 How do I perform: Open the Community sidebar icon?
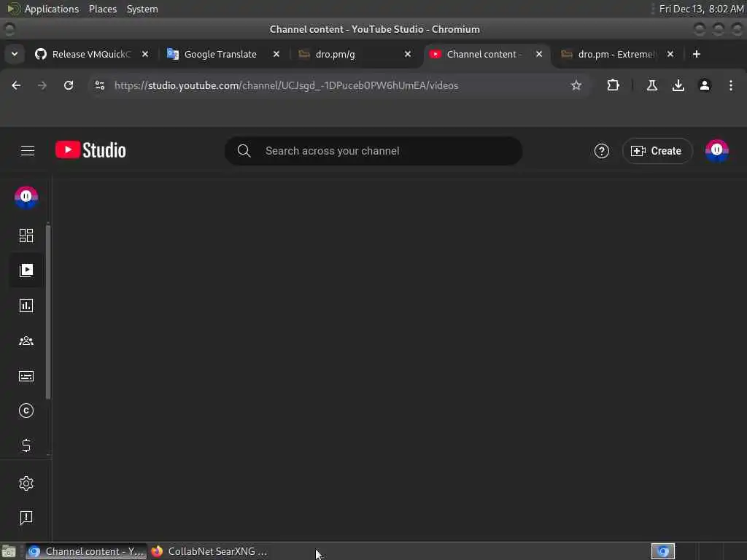(26, 341)
